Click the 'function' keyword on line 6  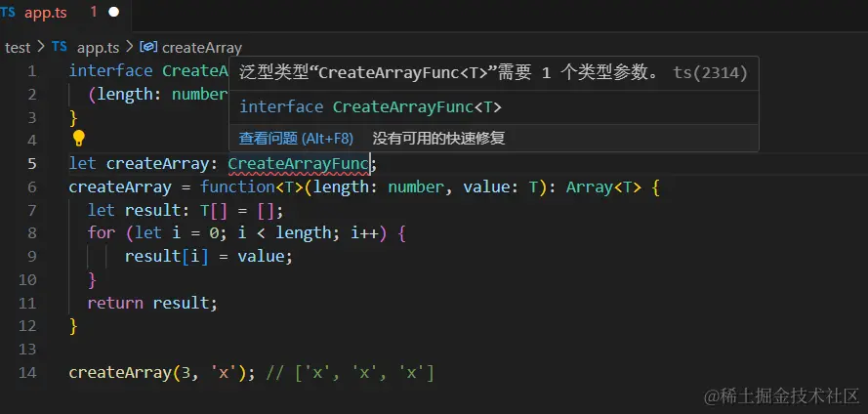click(237, 187)
